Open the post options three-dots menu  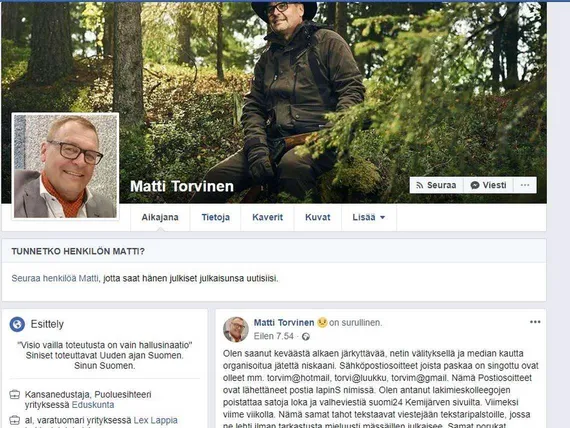535,322
